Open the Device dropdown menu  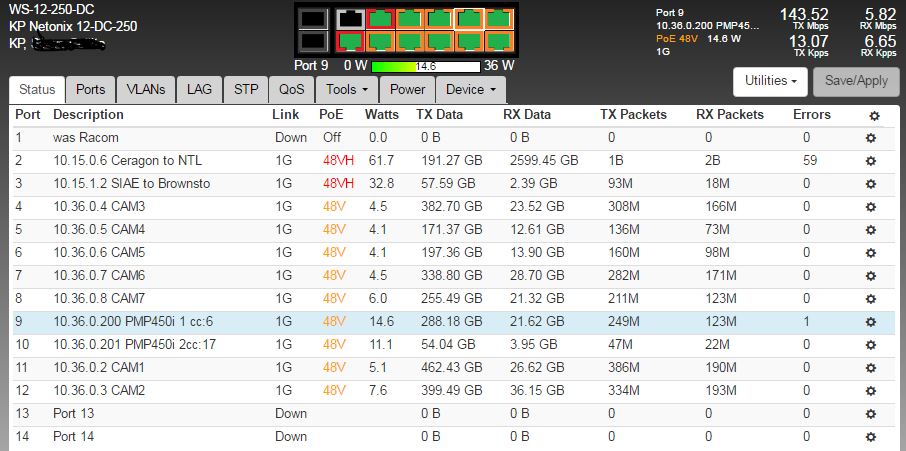[x=470, y=89]
